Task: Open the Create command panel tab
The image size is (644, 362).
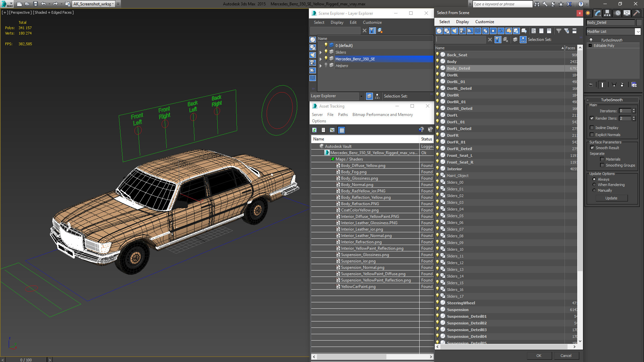Action: 588,13
